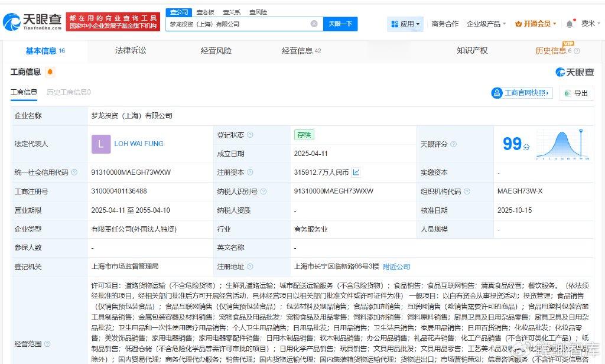
Task: Select the 历史工商信息 sub-tab
Action: [x=69, y=92]
